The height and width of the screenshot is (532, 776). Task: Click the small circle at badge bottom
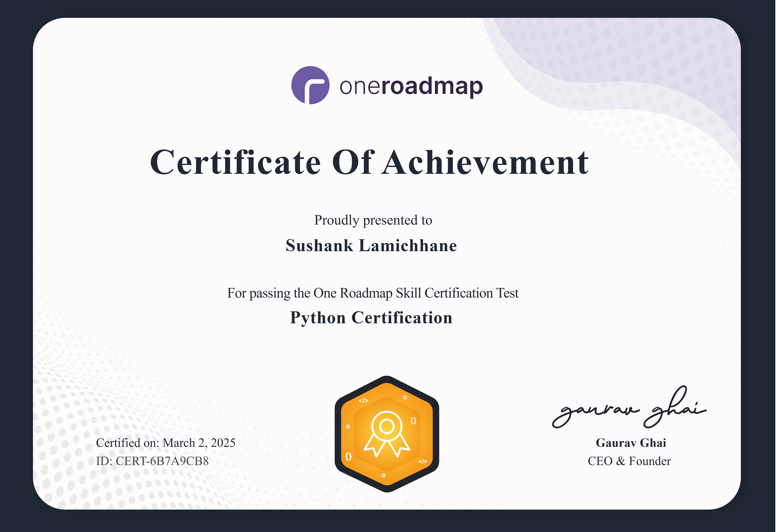tap(384, 475)
